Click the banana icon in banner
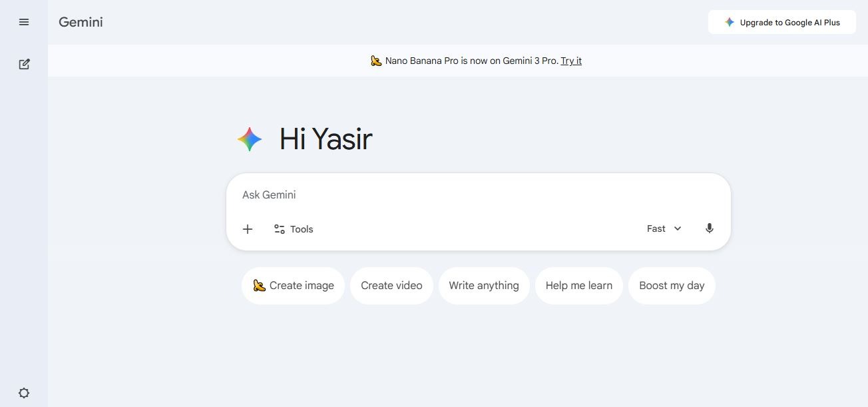868x407 pixels. coord(376,61)
